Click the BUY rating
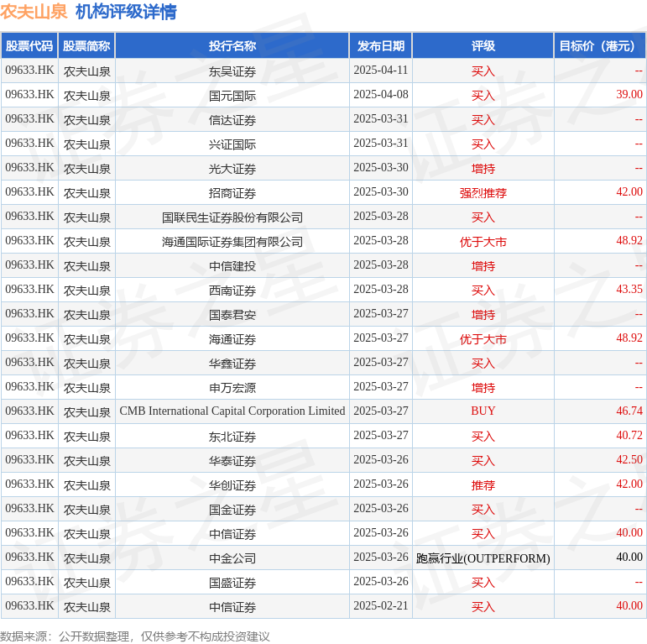The width and height of the screenshot is (647, 644). [483, 411]
